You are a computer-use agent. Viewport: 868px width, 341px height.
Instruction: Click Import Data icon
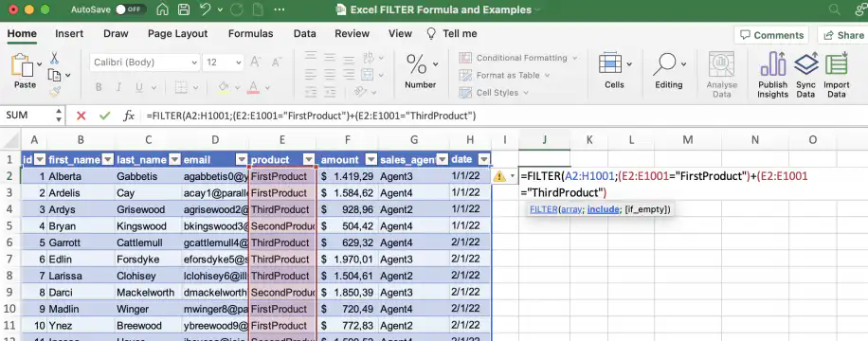click(837, 63)
